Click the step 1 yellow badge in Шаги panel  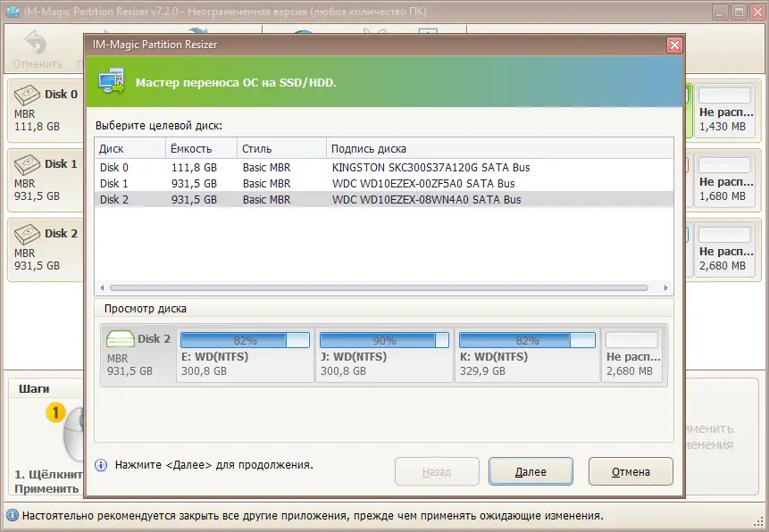(55, 412)
